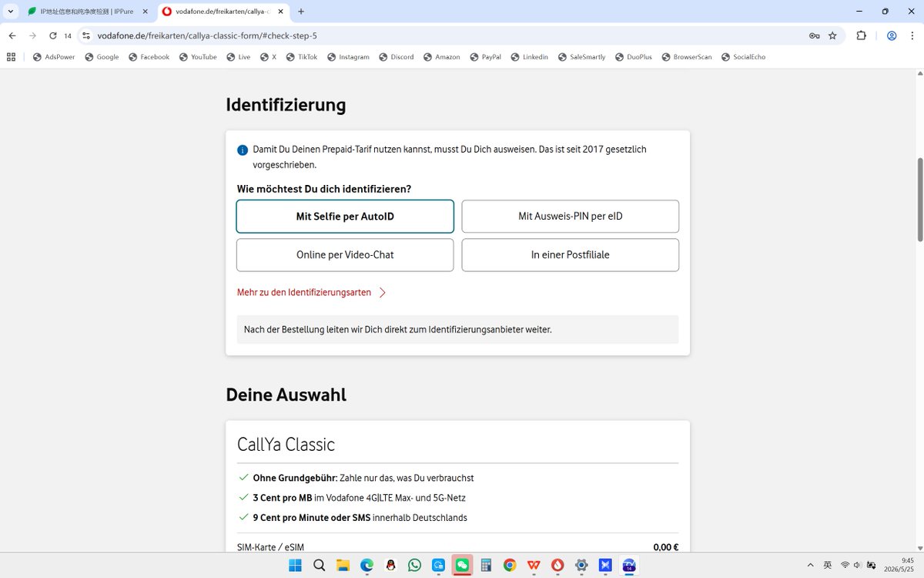Open the PayPal bookmark
Image resolution: width=924 pixels, height=578 pixels.
click(x=485, y=56)
